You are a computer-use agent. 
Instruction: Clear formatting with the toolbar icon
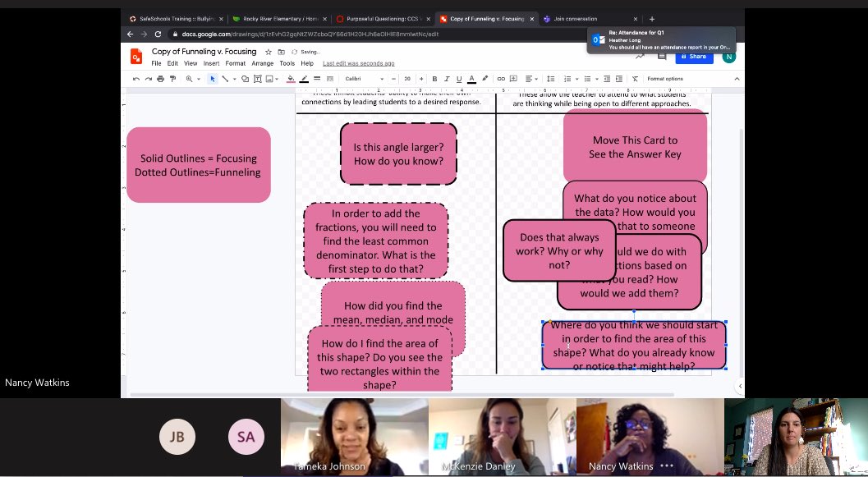click(x=635, y=79)
